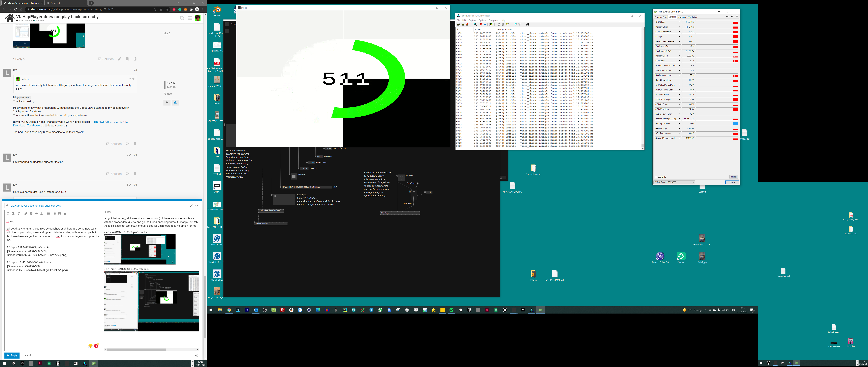Click the preformatted code icon in the editor
The height and width of the screenshot is (367, 868).
pos(36,213)
